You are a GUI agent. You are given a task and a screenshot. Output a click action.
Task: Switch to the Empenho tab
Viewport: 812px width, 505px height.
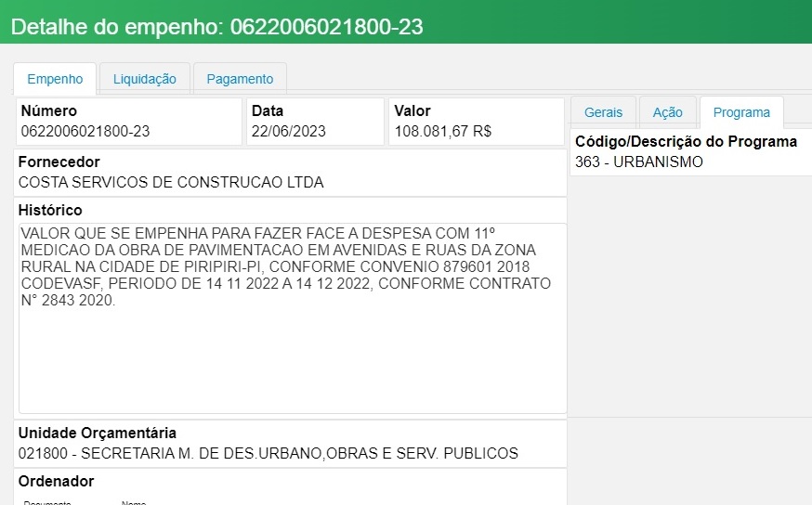pyautogui.click(x=55, y=79)
